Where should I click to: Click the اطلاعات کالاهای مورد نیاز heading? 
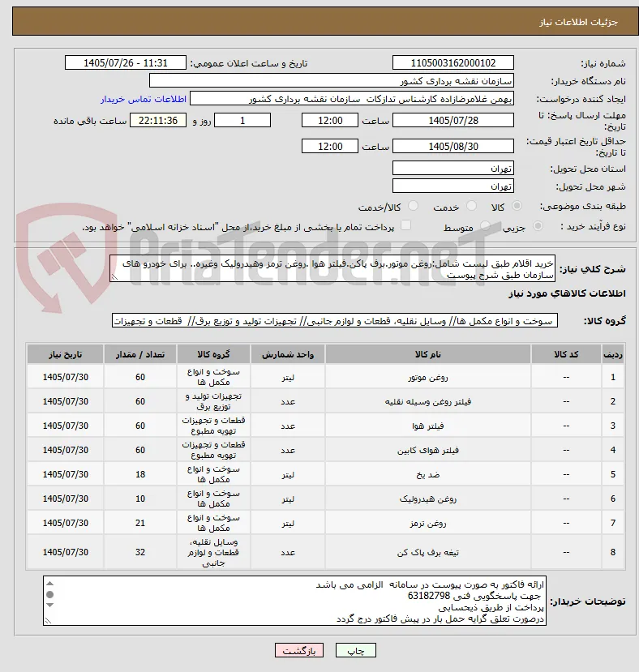pyautogui.click(x=567, y=293)
